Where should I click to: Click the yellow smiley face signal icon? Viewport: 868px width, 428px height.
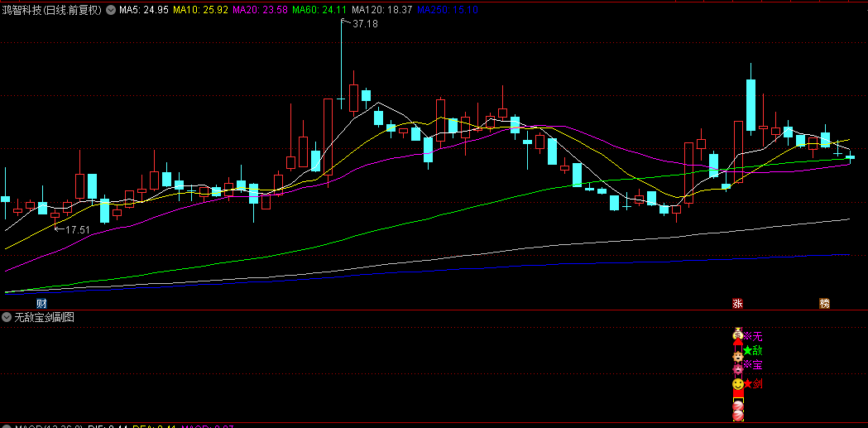tap(738, 383)
